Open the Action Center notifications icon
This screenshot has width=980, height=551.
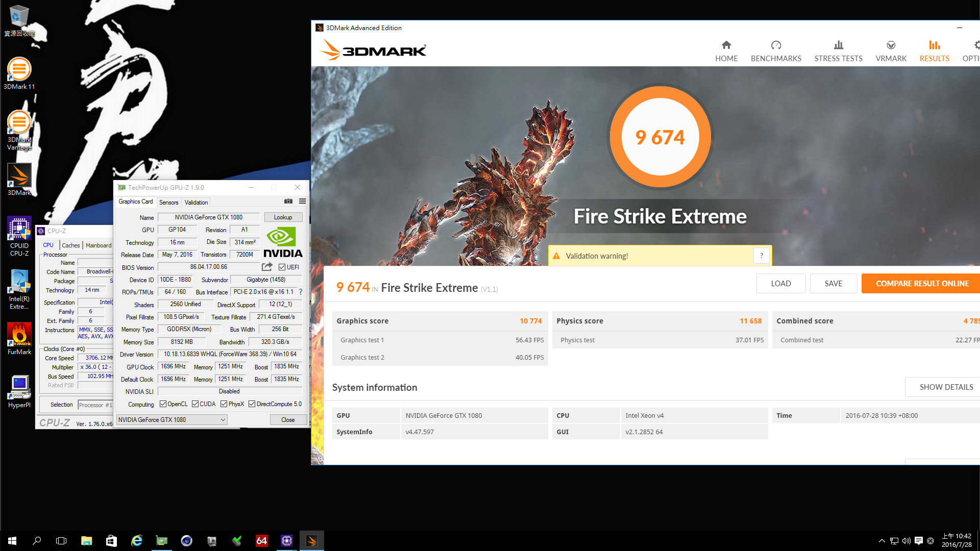(918, 541)
